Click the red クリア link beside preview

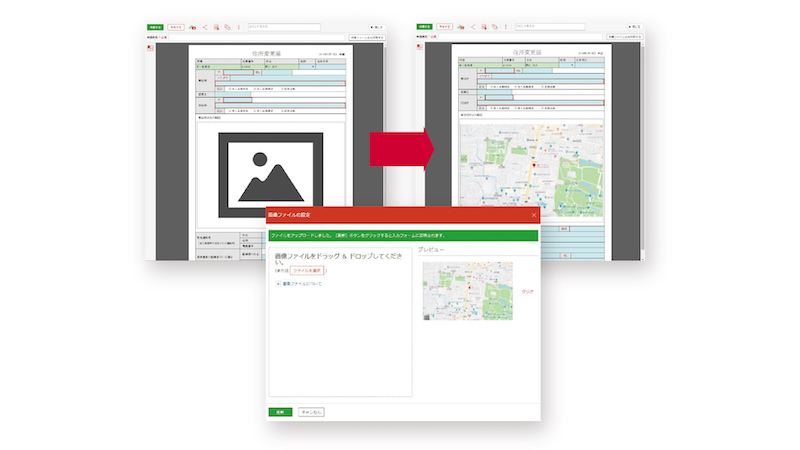528,291
